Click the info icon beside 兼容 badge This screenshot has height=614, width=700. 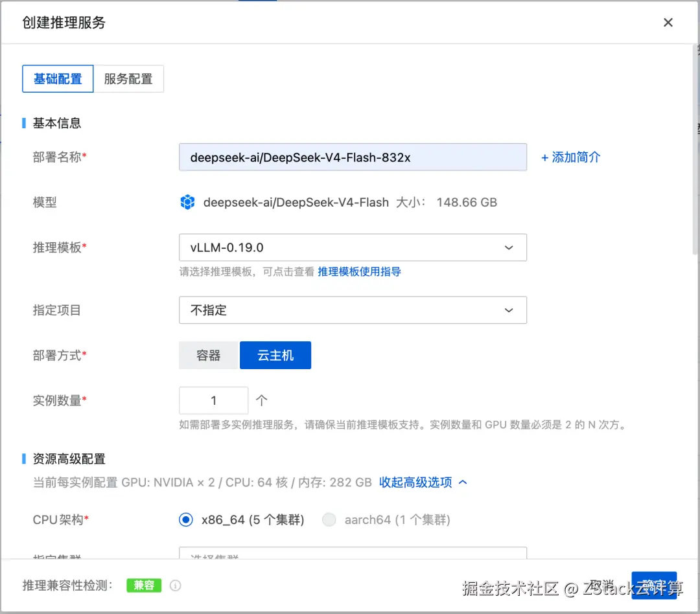coord(175,585)
